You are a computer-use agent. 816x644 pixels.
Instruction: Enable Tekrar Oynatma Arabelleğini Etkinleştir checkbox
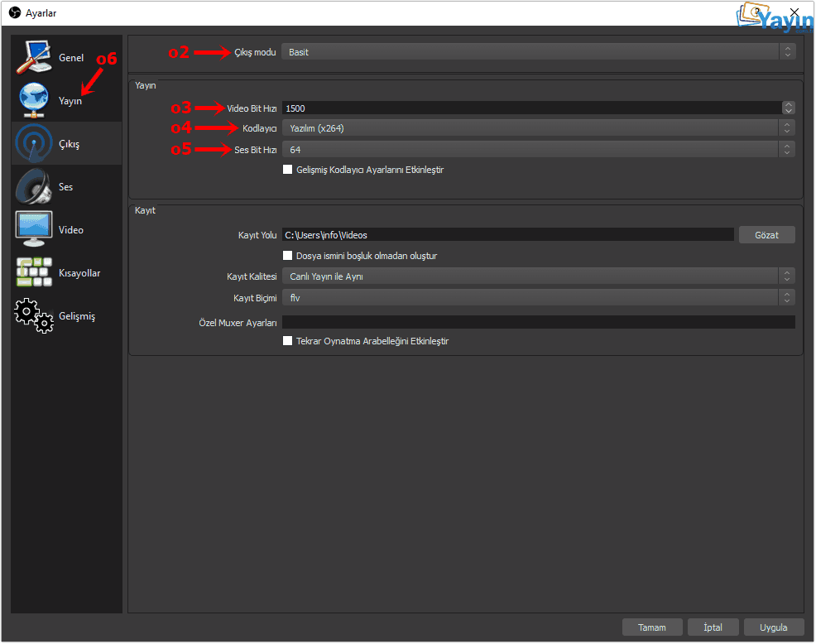coord(287,340)
